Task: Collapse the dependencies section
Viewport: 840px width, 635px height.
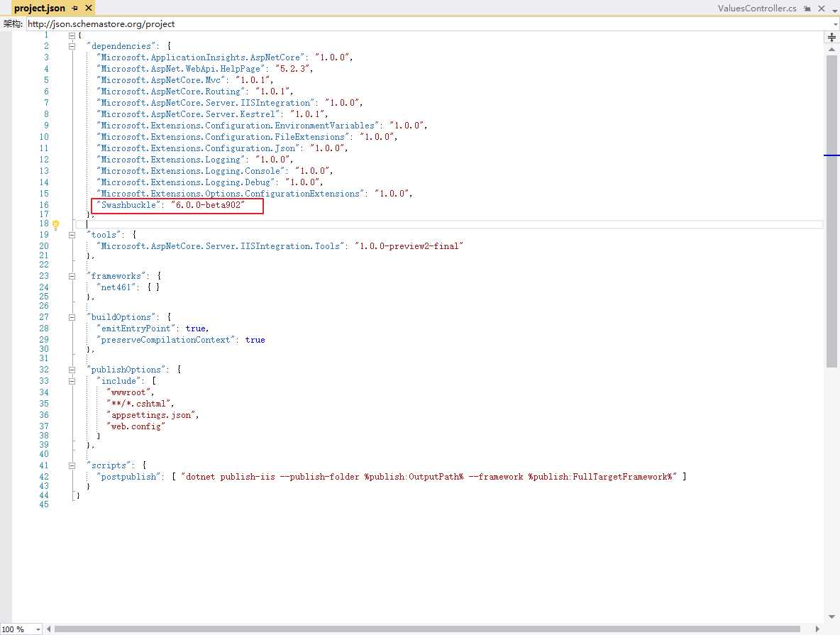Action: [x=72, y=46]
